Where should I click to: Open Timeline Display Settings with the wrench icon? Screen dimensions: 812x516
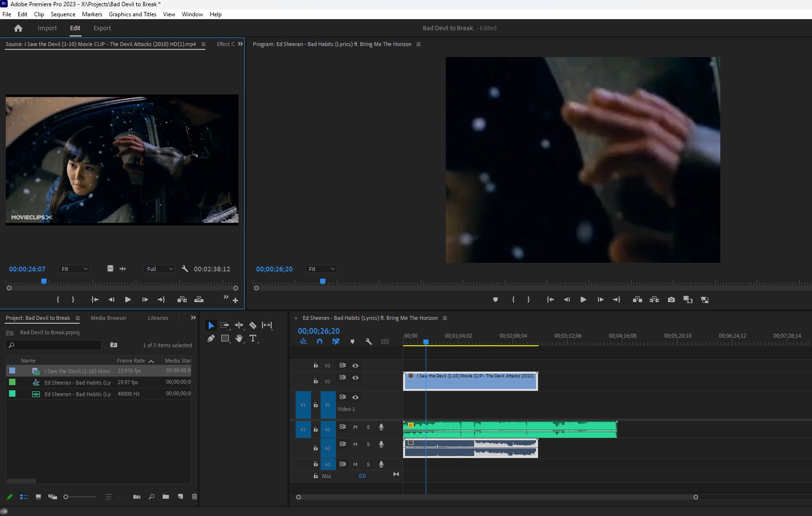pos(369,341)
